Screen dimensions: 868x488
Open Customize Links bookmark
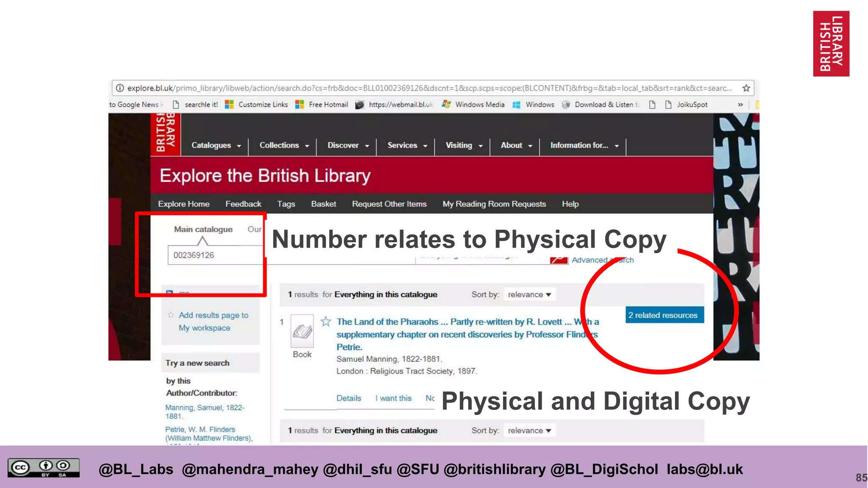tap(256, 105)
